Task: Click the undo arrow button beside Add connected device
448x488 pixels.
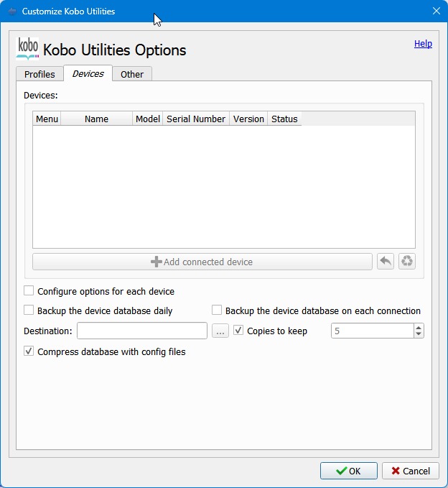Action: coord(386,262)
